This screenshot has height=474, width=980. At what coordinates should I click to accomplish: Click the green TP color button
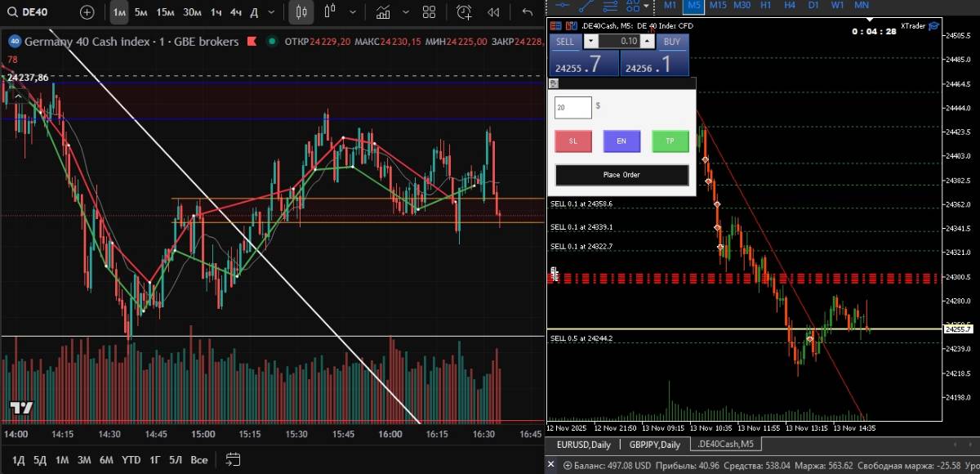[x=670, y=141]
